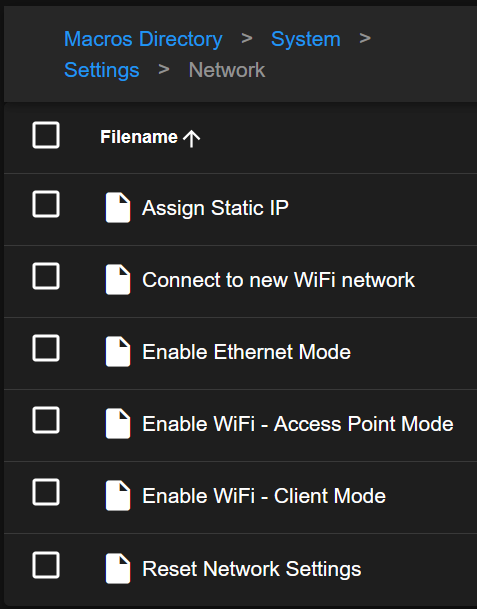Screen dimensions: 477x609
Task: Tick the select-all checkbox in the header
Action: click(x=46, y=135)
